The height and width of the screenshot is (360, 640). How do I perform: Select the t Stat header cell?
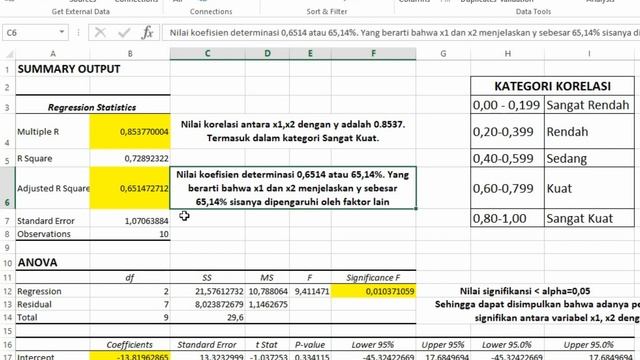[x=267, y=345]
